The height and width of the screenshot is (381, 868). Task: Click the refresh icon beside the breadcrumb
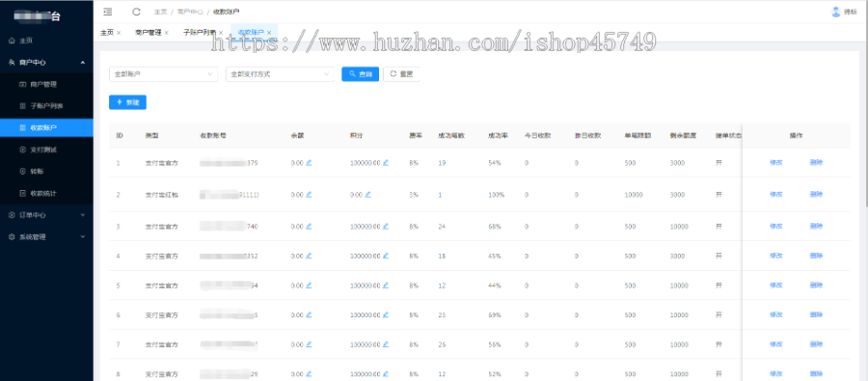pyautogui.click(x=136, y=12)
